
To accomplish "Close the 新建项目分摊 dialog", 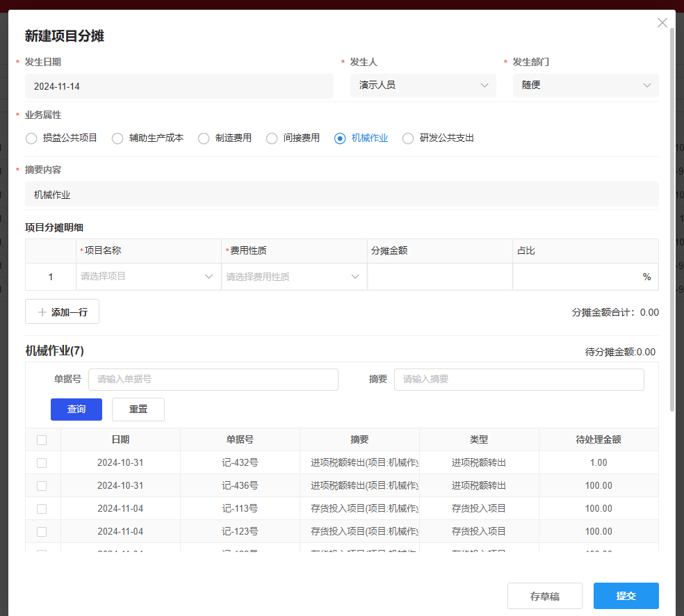I will (662, 22).
